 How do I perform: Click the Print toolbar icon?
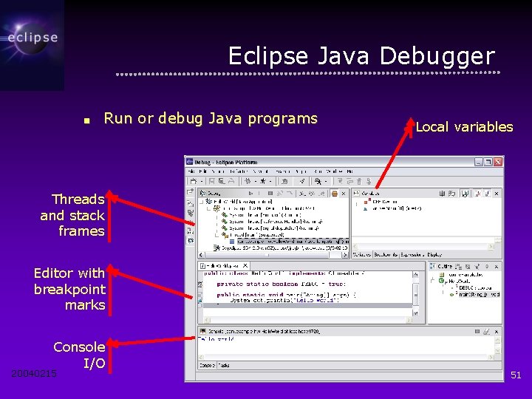point(231,181)
